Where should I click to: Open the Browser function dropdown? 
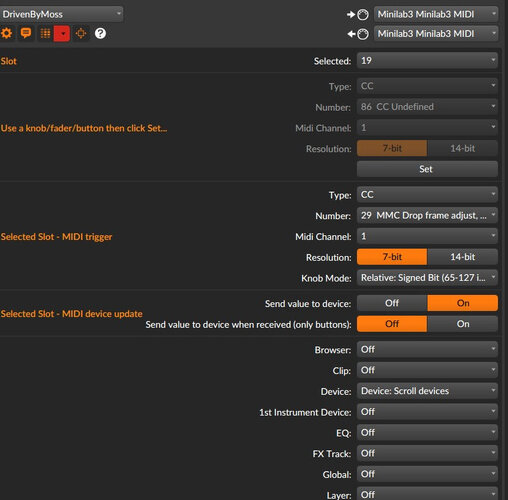(427, 349)
